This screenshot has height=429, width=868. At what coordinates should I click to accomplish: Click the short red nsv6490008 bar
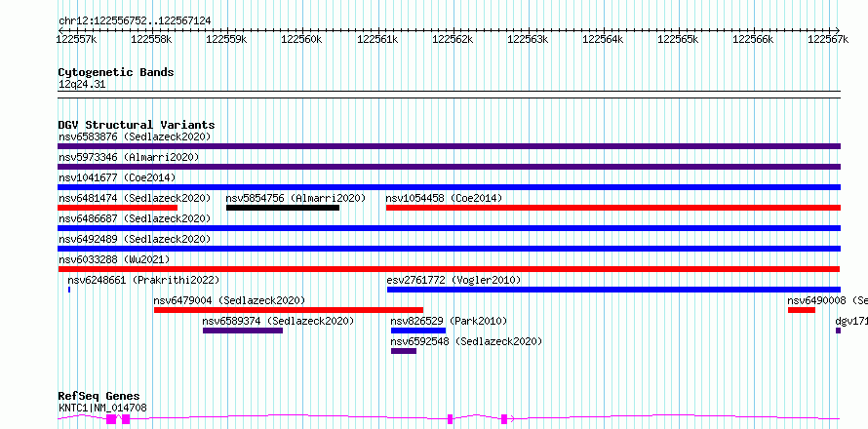[x=802, y=310]
